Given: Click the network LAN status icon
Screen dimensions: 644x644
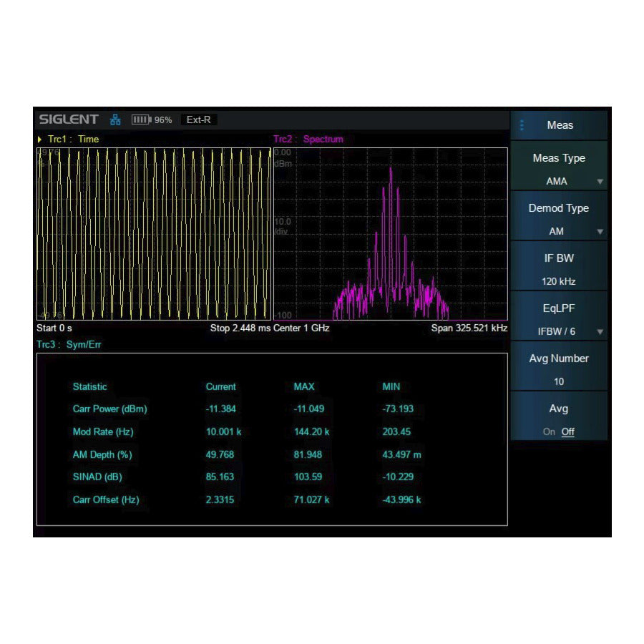Looking at the screenshot, I should 114,119.
